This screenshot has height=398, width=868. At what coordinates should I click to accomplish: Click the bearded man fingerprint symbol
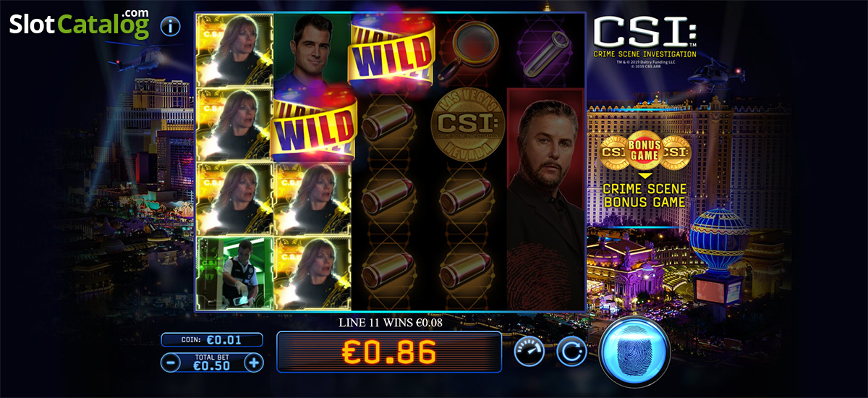(x=545, y=199)
